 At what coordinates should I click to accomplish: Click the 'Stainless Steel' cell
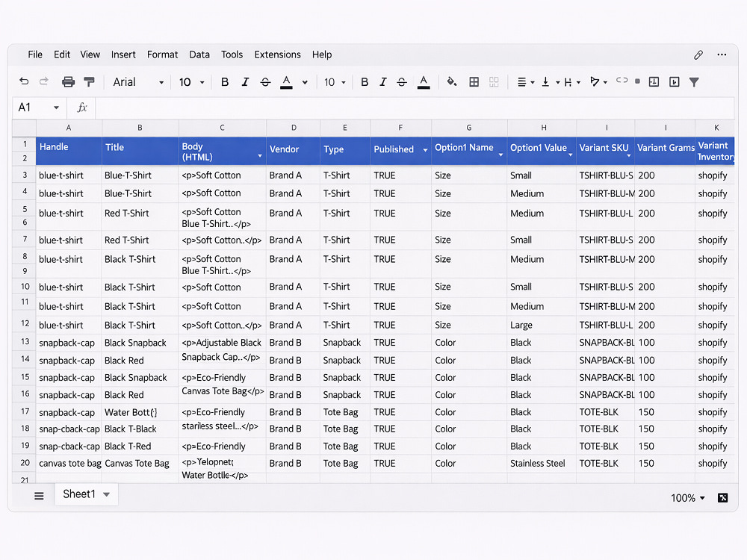[x=542, y=464]
